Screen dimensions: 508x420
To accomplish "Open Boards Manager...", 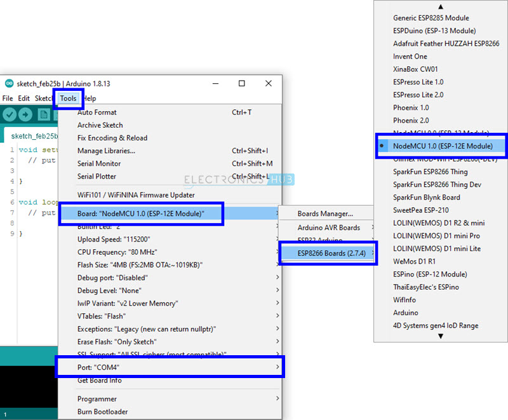I will [x=325, y=213].
